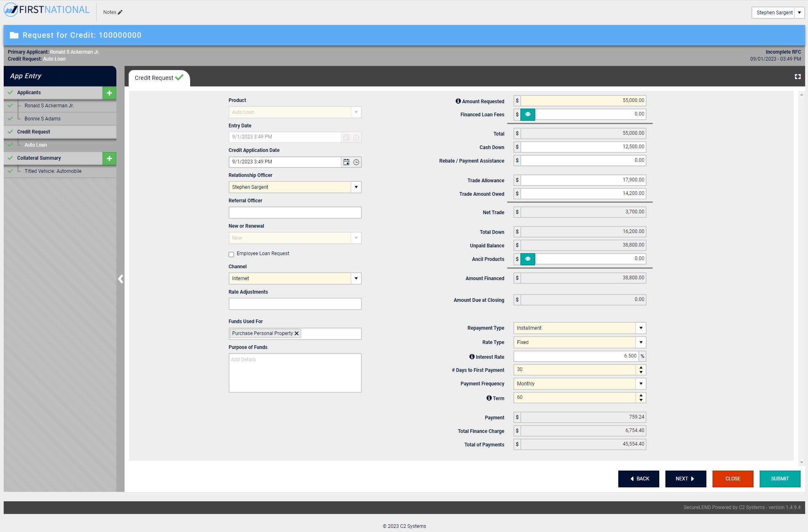Edit the Amount Requested field
The image size is (808, 532).
[583, 101]
